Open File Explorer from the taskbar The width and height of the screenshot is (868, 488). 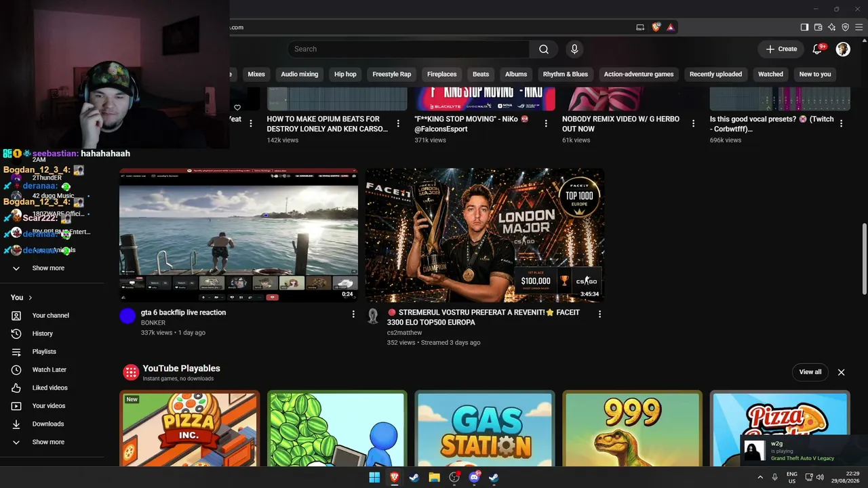coord(434,477)
